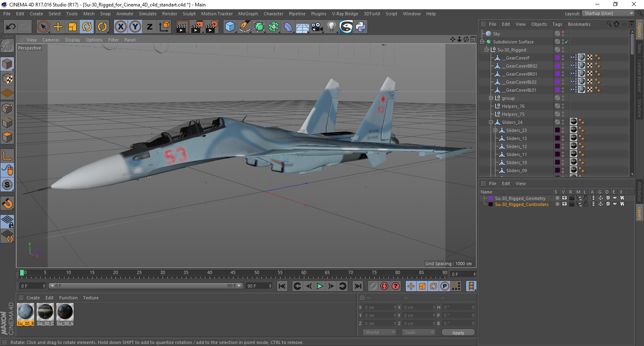Toggle Subdivision Surface enable checkmark
644x346 pixels.
tap(567, 42)
